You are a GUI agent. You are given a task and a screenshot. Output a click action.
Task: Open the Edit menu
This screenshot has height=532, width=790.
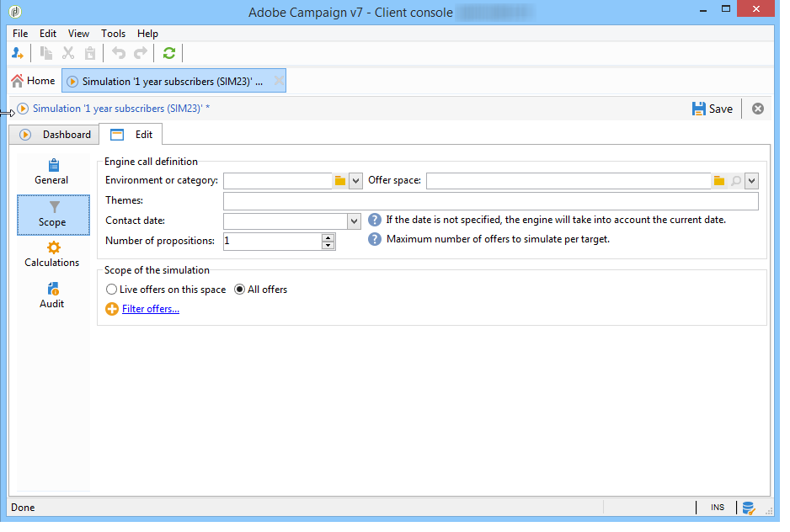[48, 34]
